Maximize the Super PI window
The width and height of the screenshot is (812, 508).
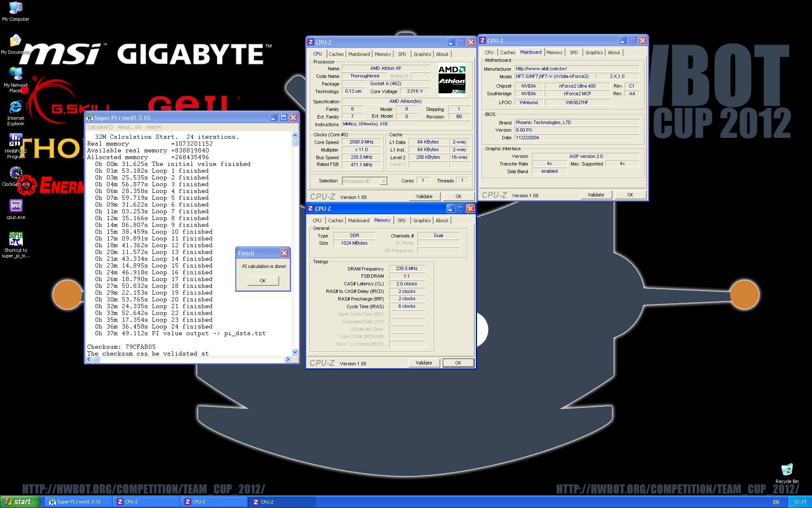(283, 118)
